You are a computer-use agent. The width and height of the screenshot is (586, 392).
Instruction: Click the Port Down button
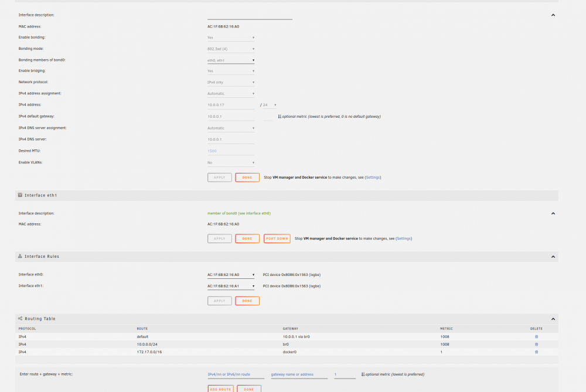tap(277, 238)
